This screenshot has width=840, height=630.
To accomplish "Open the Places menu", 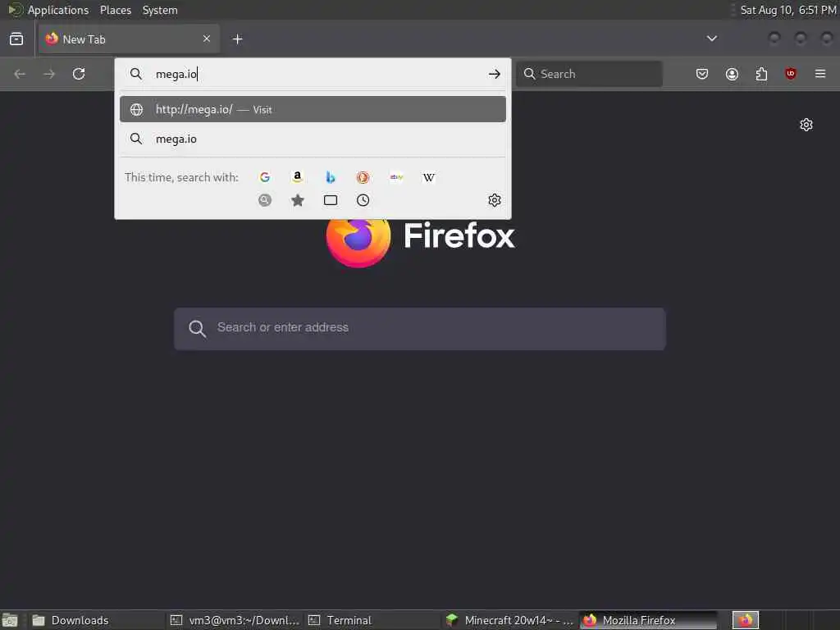I will [115, 10].
